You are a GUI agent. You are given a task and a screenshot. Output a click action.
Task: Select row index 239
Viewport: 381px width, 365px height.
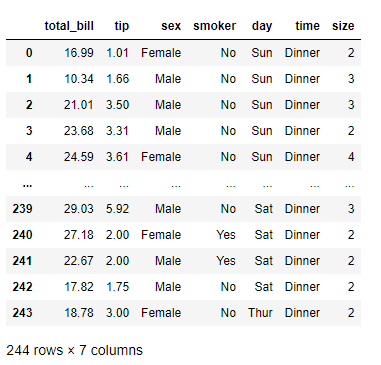(22, 209)
